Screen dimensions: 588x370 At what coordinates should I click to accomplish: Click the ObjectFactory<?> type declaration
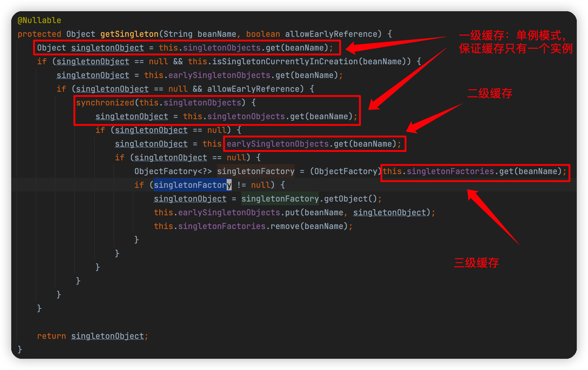point(173,171)
